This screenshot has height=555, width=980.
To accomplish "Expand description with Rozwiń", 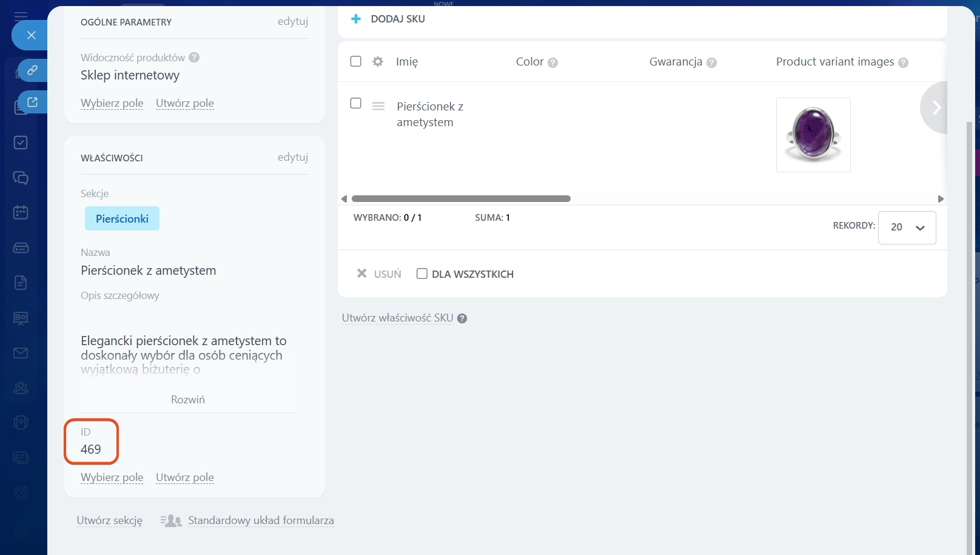I will [187, 400].
